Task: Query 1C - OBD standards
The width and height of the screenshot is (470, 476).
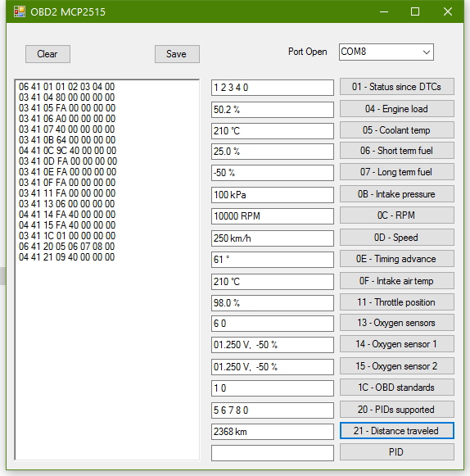Action: point(396,388)
